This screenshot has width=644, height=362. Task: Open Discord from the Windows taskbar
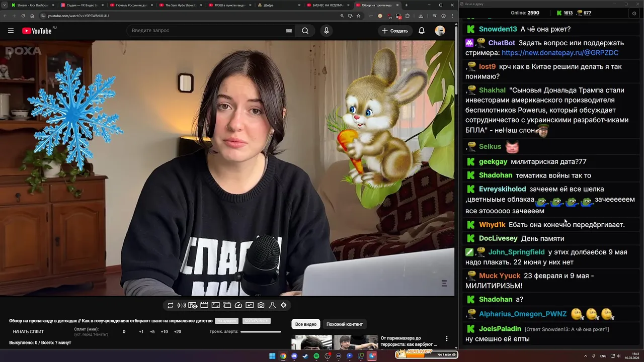294,356
